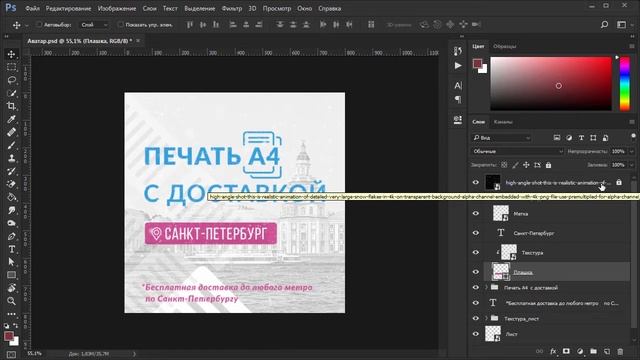Enable Show Transform Controls checkbox
This screenshot has height=360, width=640.
pos(120,24)
